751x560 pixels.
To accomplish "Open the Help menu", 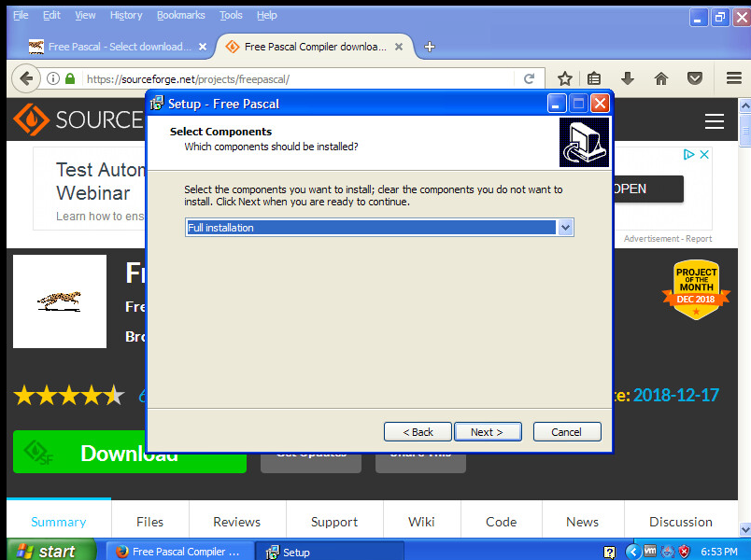I will [267, 15].
